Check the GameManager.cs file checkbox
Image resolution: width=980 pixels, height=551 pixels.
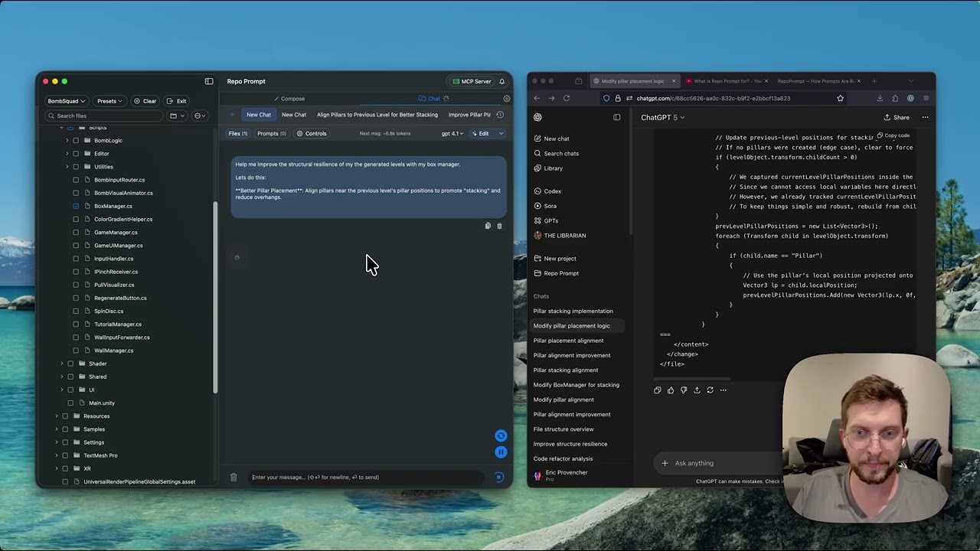pyautogui.click(x=76, y=233)
